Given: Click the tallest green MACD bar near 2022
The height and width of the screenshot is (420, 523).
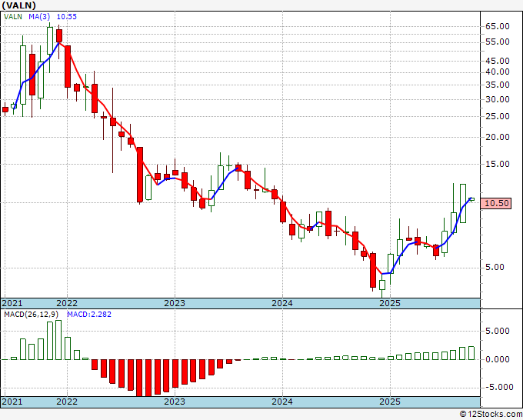Looking at the screenshot, I should tap(58, 340).
